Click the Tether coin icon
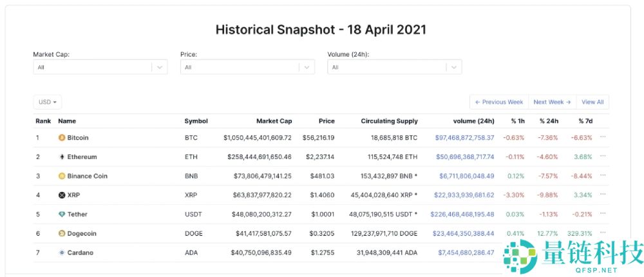The image size is (644, 277). click(62, 215)
